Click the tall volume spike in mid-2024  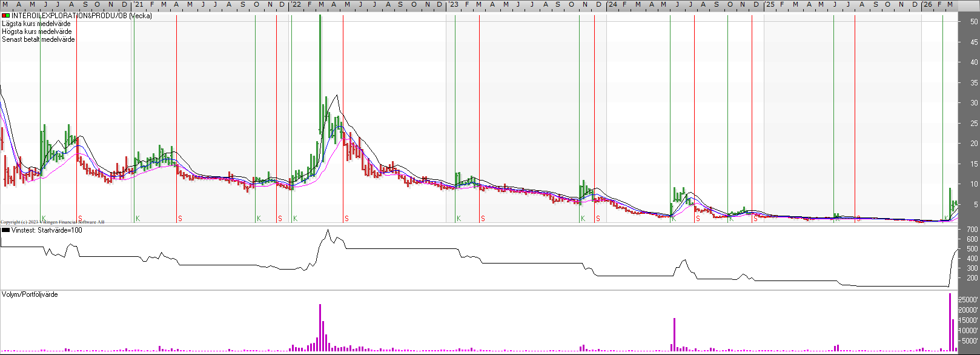click(x=674, y=334)
